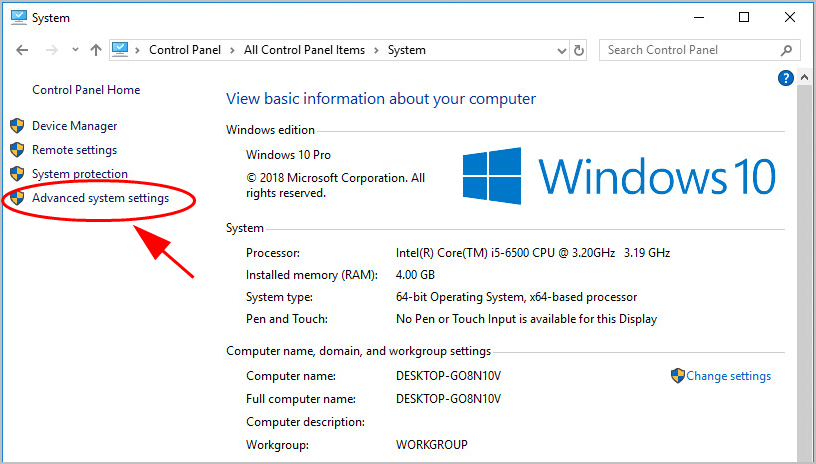Click the System window title icon
The height and width of the screenshot is (464, 816).
pos(19,17)
